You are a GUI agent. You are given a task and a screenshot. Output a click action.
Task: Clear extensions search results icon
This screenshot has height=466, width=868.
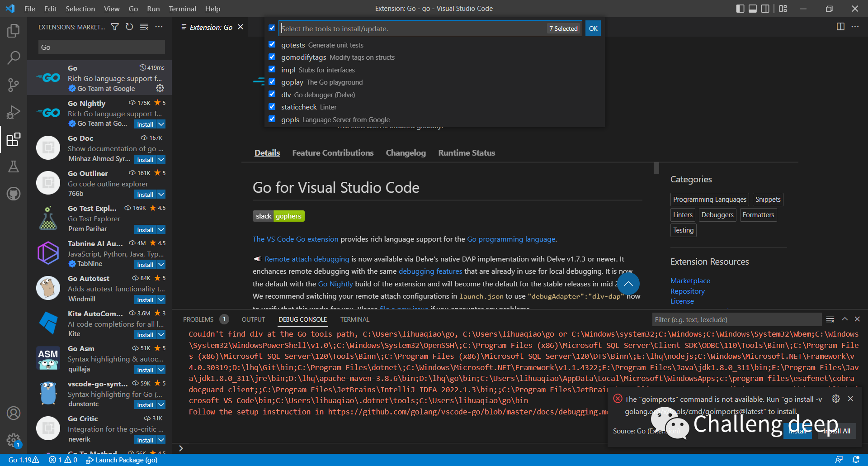pyautogui.click(x=144, y=27)
